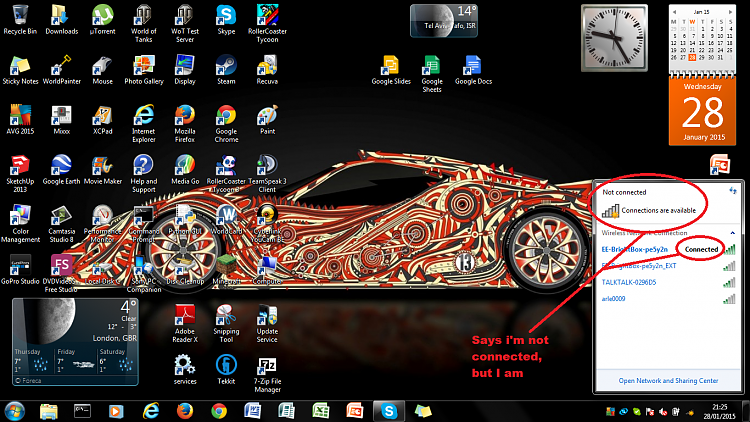Open Tel Aviv weather gadget
The image size is (750, 422).
444,21
